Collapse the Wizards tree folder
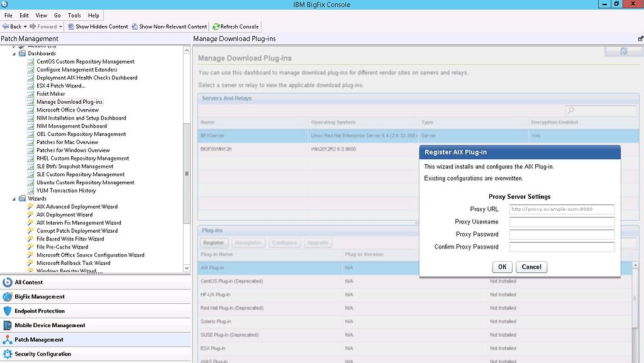The height and width of the screenshot is (363, 644). pos(14,199)
